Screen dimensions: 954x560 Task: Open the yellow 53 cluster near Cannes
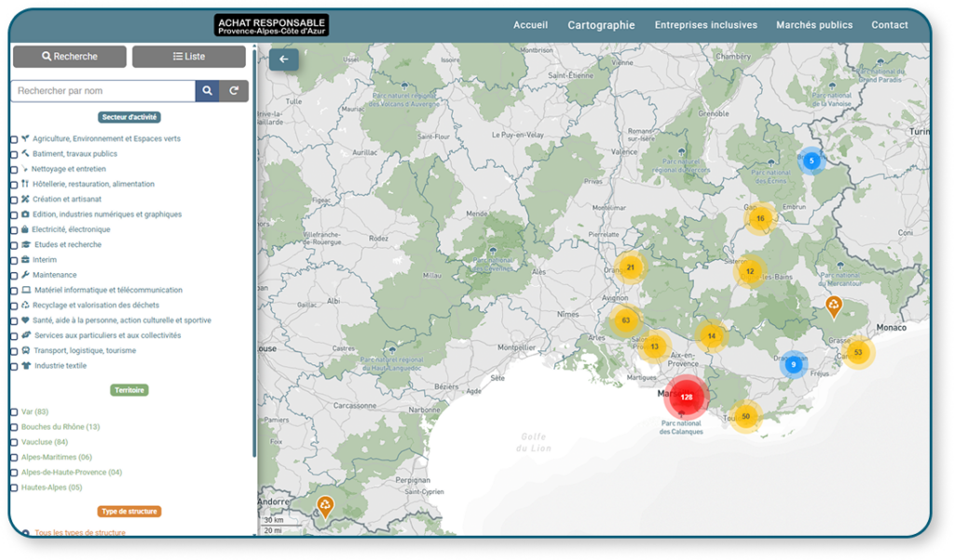click(858, 352)
